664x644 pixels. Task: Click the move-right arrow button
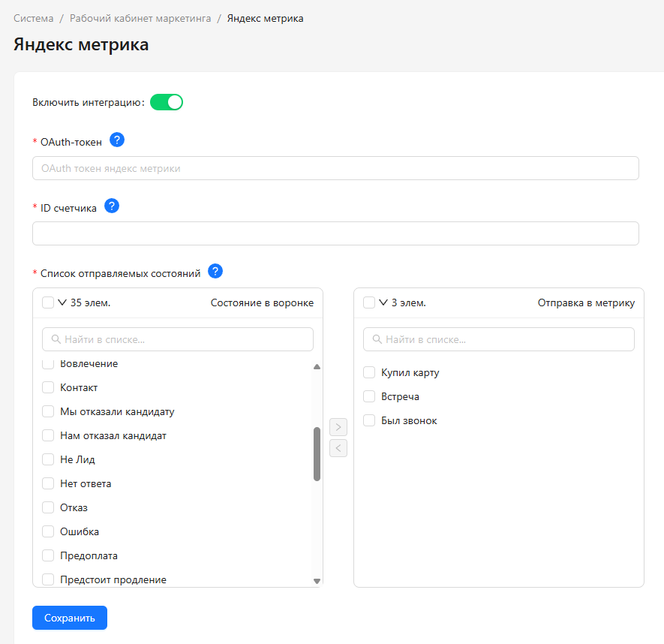tap(338, 427)
